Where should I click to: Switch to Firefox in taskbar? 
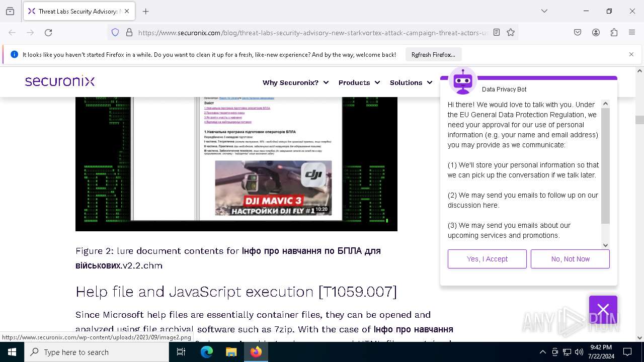tap(256, 352)
